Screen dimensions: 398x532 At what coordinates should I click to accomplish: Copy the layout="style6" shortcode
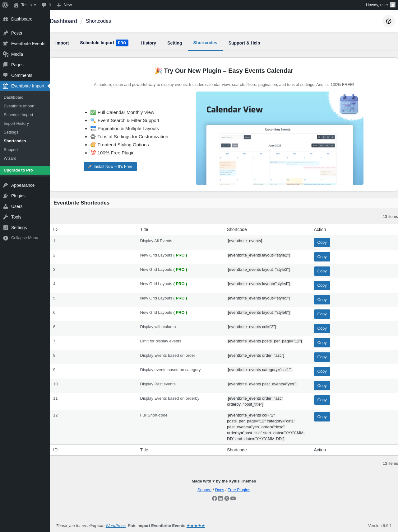click(x=322, y=314)
